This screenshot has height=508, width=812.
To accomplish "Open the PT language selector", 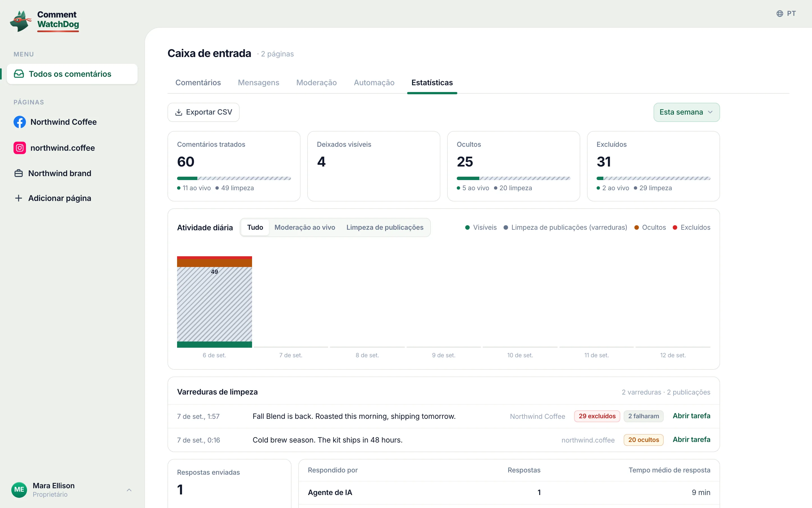I will point(786,14).
